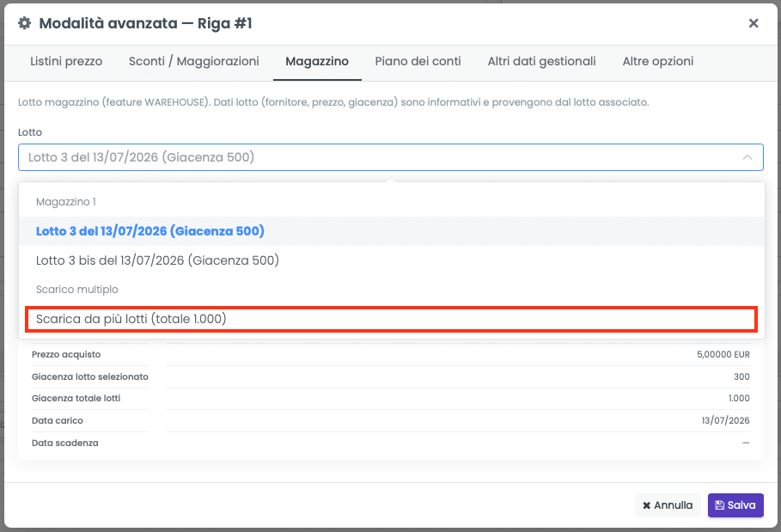Go to the Piano dei conti tab
This screenshot has height=532, width=781.
pos(418,61)
